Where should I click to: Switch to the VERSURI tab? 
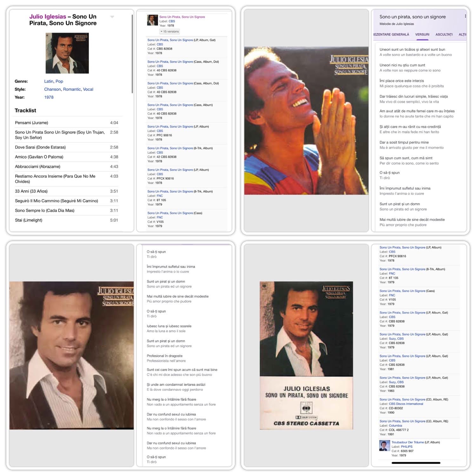[x=422, y=35]
